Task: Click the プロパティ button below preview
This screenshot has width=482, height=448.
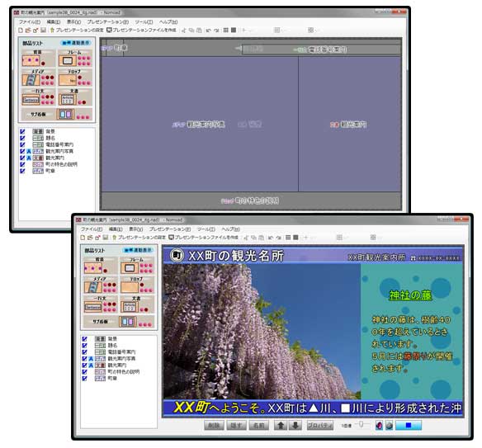Action: tap(320, 425)
